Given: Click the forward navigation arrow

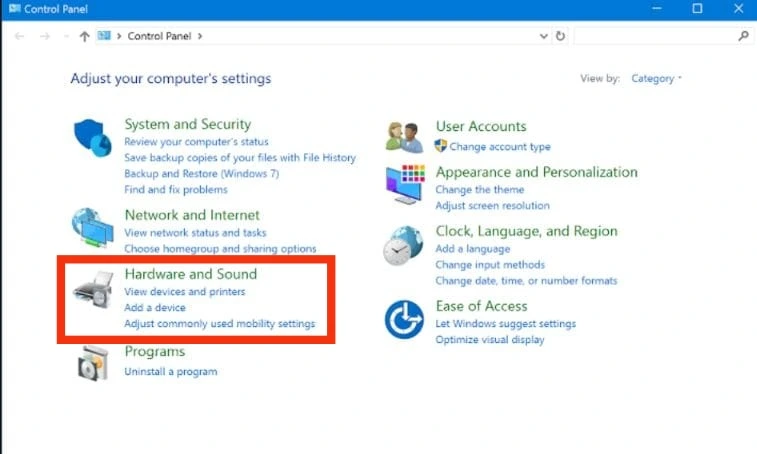Looking at the screenshot, I should click(x=45, y=36).
